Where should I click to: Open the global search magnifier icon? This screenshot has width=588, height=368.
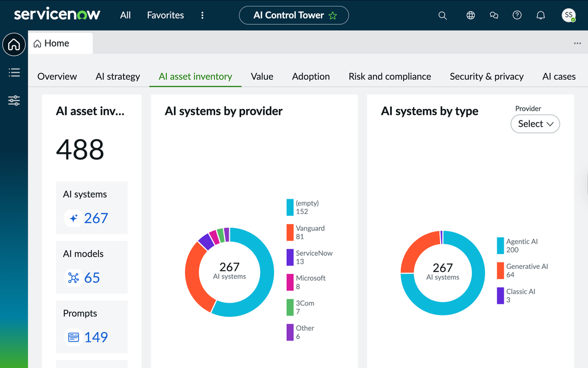pyautogui.click(x=442, y=15)
